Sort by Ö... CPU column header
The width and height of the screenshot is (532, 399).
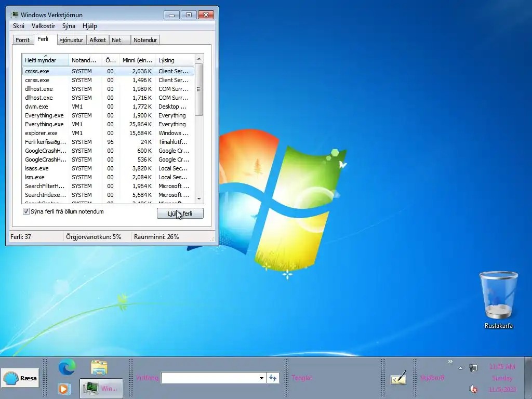[111, 60]
